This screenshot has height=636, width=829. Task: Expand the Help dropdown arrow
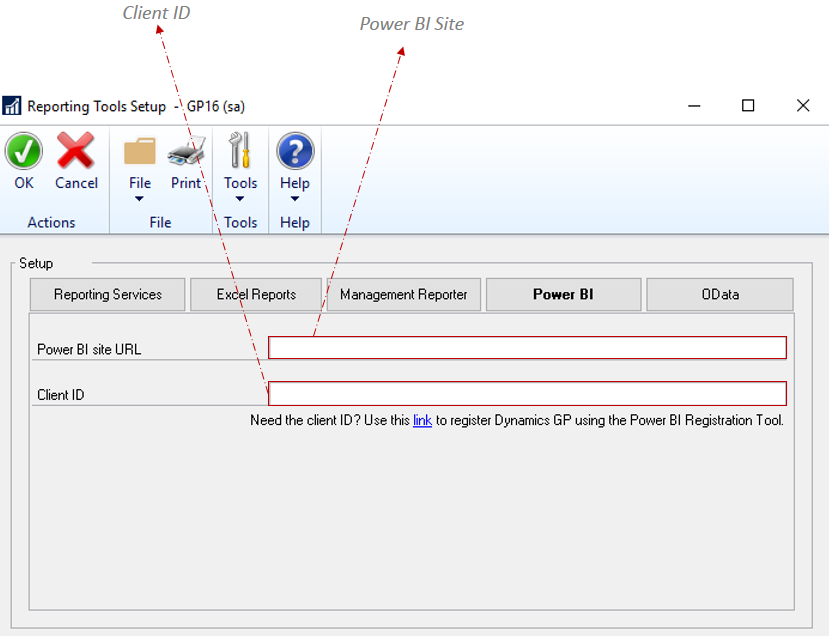[295, 199]
